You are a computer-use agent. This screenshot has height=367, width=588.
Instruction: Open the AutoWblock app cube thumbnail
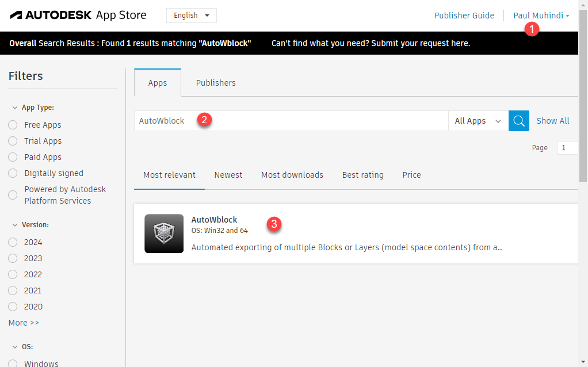coord(164,234)
